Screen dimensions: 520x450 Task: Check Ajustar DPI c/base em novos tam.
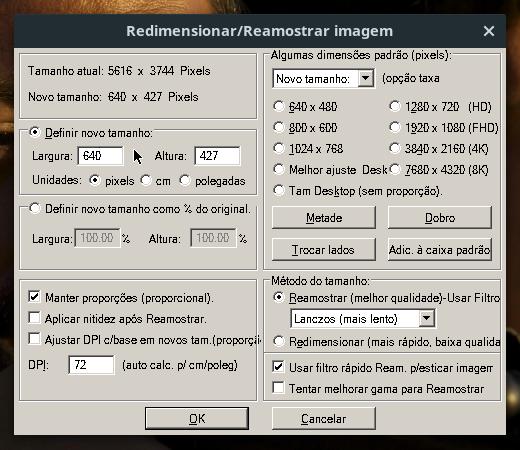[34, 339]
